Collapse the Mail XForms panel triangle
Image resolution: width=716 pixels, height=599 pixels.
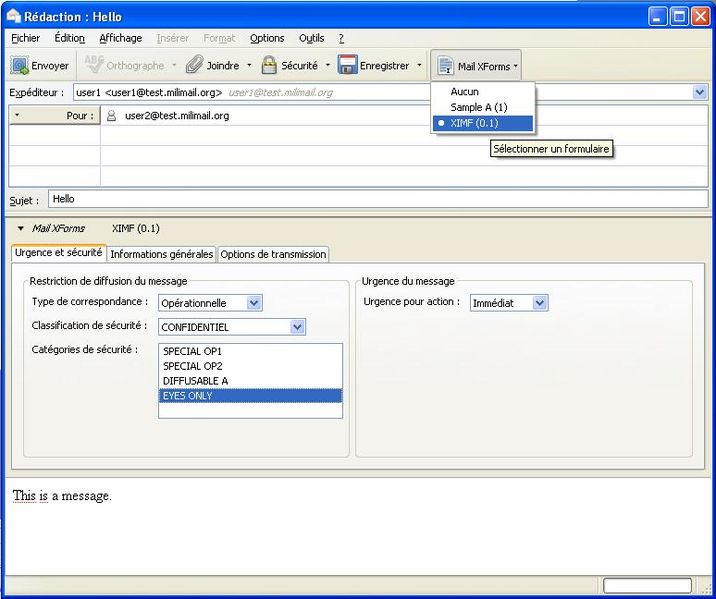(21, 228)
